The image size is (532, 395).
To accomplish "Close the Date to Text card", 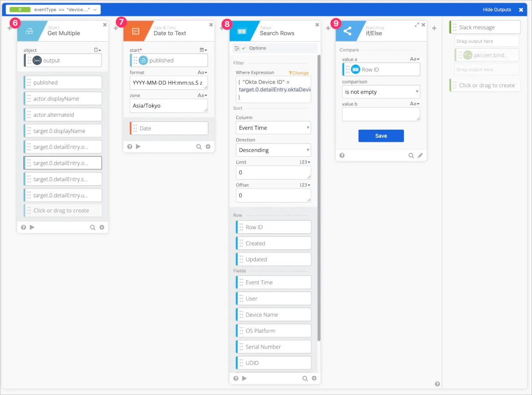I will tap(211, 25).
